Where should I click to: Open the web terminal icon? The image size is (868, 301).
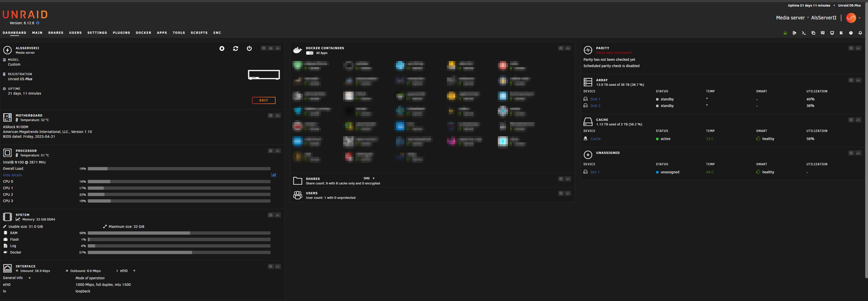tap(804, 33)
